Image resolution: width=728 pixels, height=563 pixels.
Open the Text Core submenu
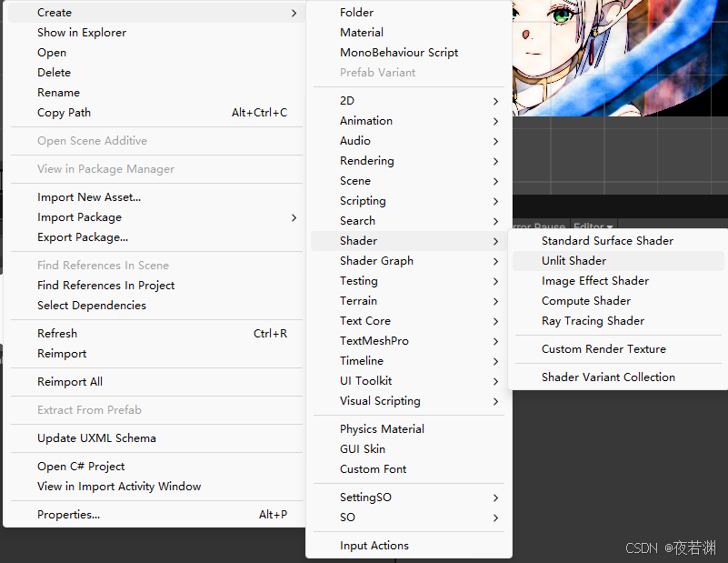coord(409,320)
